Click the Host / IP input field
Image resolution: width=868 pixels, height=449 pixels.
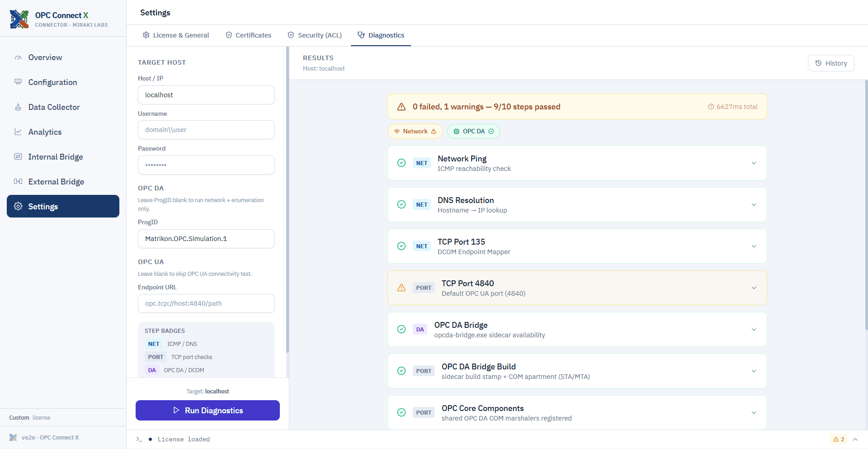tap(206, 95)
